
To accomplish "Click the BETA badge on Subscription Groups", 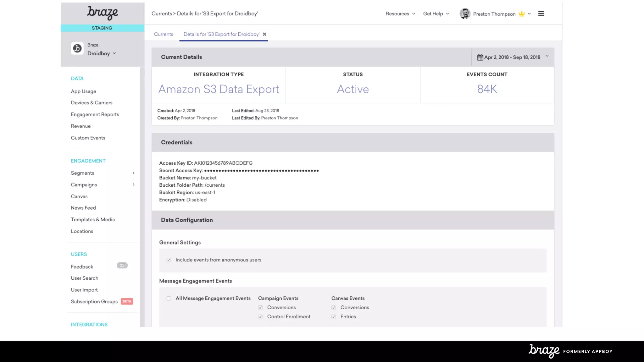I will pos(127,301).
